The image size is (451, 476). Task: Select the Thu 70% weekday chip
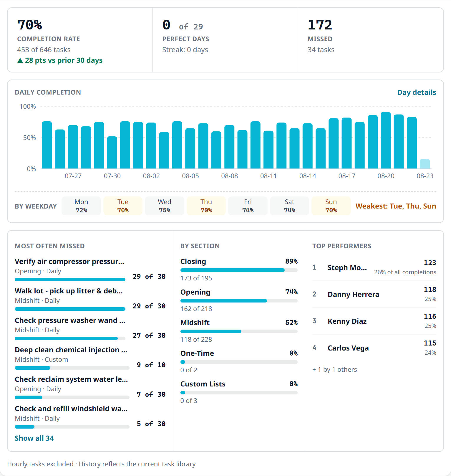tap(206, 206)
